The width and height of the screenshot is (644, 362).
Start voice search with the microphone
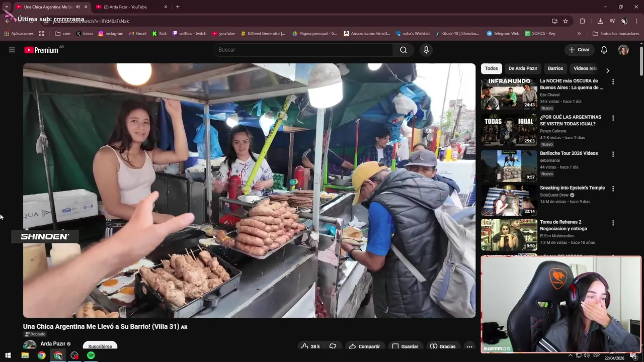[x=426, y=50]
